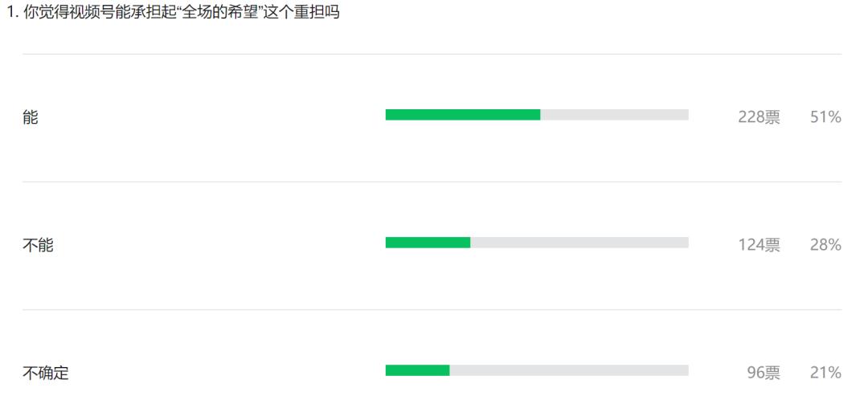Viewport: 868px width, 396px height.
Task: Select the "不能" poll option label
Action: point(38,245)
